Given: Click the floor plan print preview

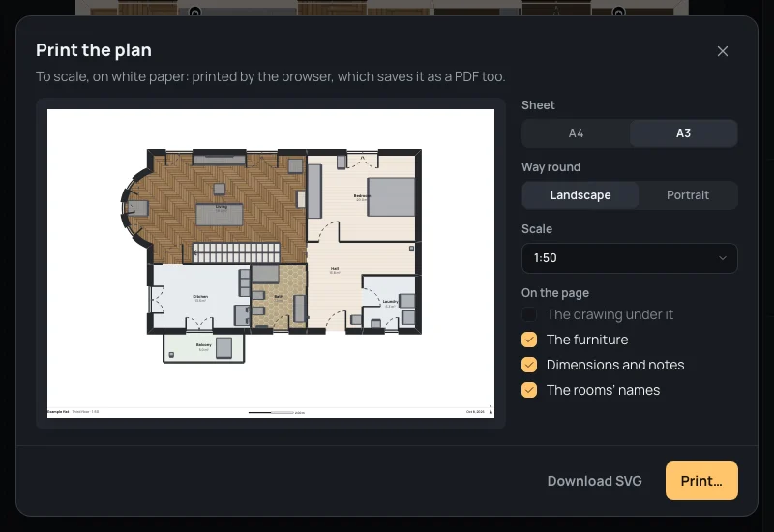Looking at the screenshot, I should tap(271, 263).
